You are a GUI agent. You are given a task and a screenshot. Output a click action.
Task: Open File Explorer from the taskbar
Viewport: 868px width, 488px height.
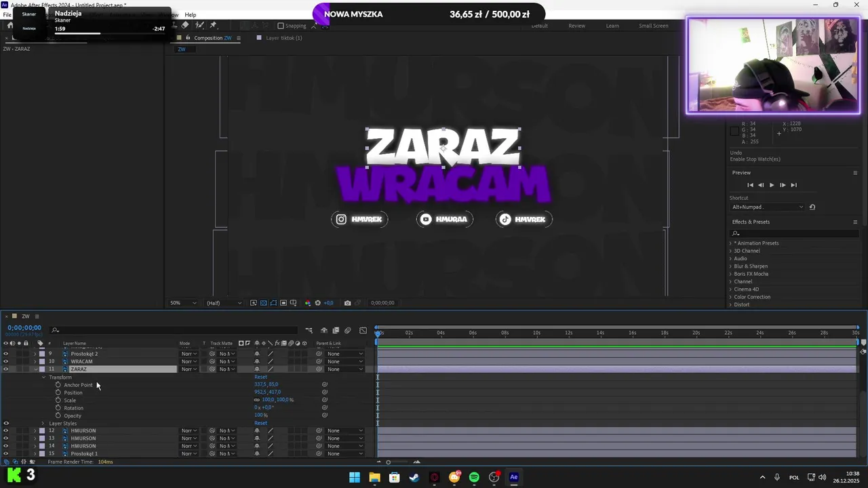coord(374,477)
